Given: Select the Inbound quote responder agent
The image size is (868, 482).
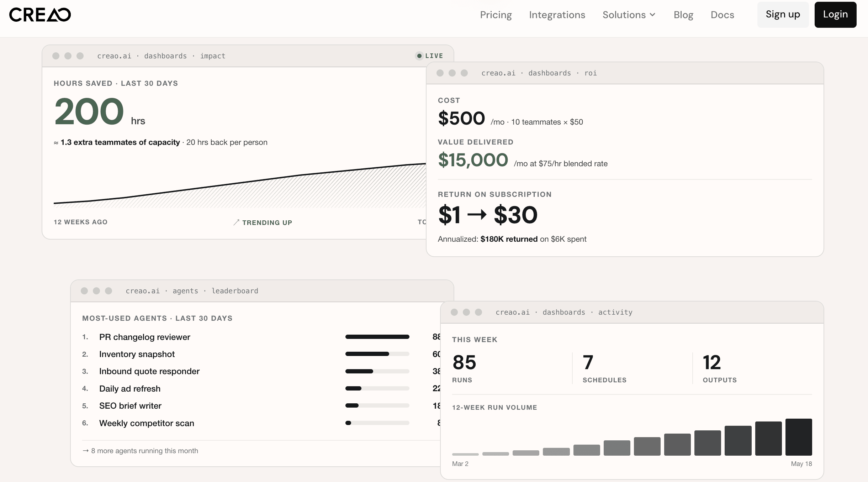Looking at the screenshot, I should coord(149,371).
